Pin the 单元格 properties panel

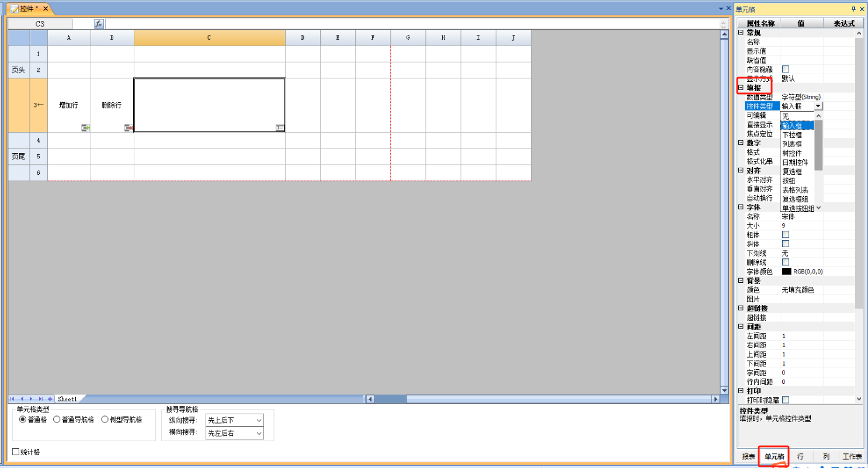click(853, 9)
